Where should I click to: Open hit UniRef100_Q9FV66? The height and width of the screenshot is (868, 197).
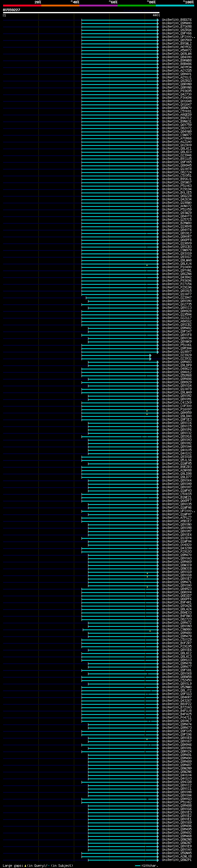(x=177, y=33)
